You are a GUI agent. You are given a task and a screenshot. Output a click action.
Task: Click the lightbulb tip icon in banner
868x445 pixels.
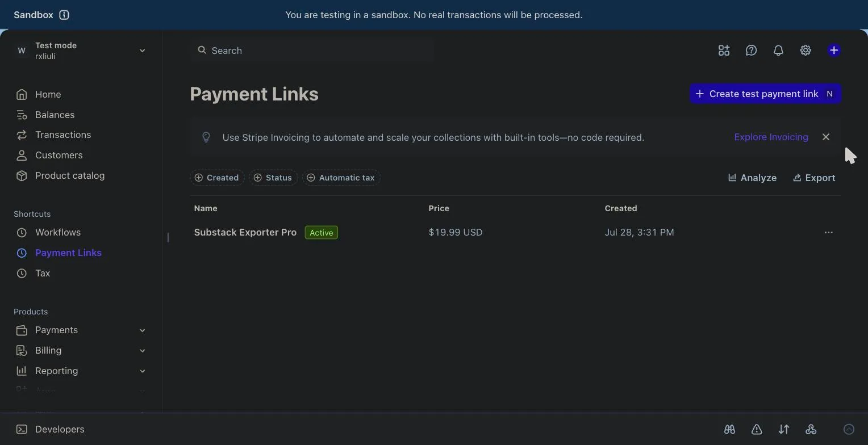206,137
